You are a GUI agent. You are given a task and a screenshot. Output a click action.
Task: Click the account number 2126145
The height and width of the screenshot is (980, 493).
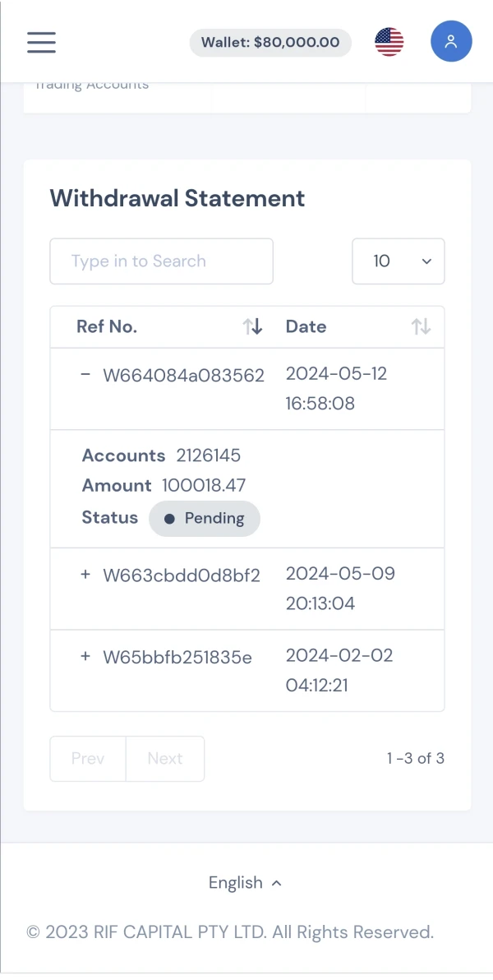point(209,455)
